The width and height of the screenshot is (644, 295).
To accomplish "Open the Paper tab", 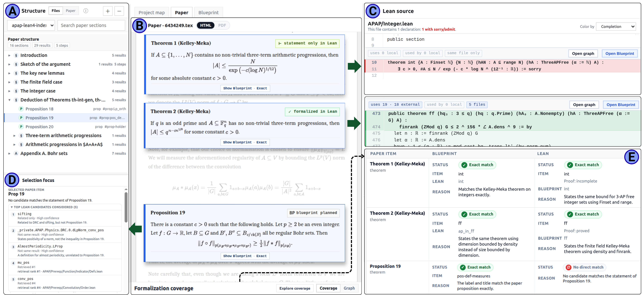I will pyautogui.click(x=181, y=12).
